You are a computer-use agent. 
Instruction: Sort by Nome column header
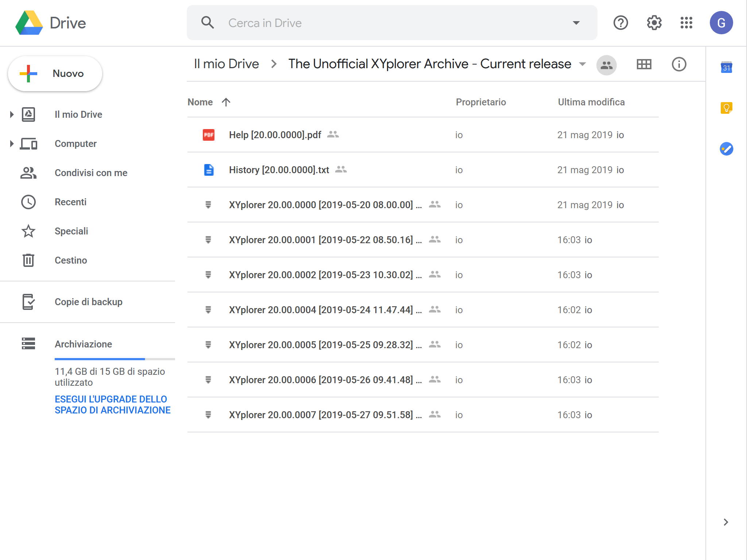200,102
